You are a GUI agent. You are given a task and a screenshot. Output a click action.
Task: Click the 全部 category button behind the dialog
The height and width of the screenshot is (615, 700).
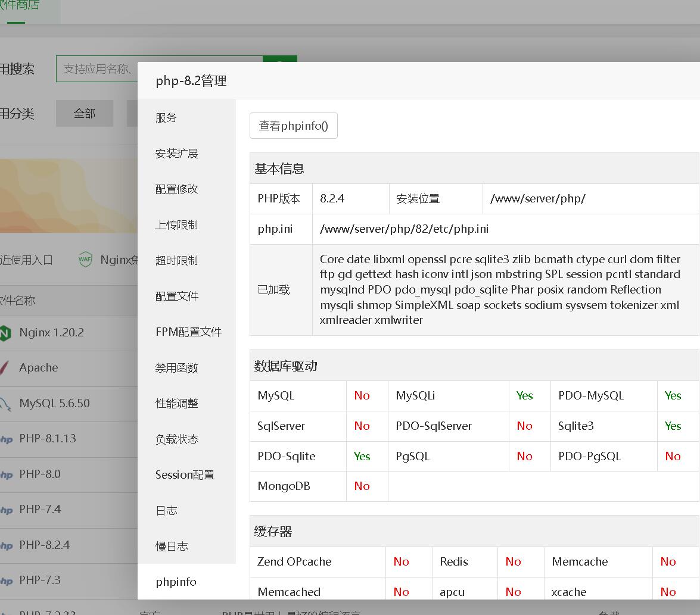pyautogui.click(x=85, y=113)
